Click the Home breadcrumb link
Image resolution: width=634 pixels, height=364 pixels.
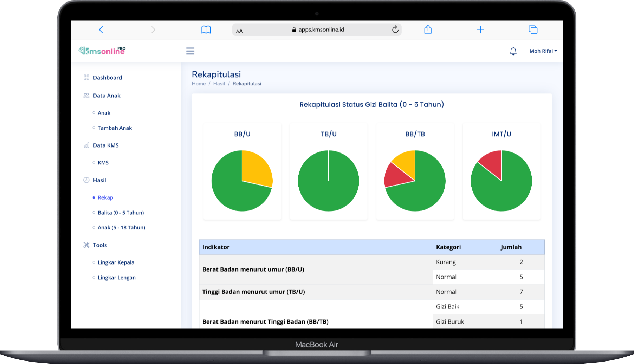pyautogui.click(x=199, y=84)
